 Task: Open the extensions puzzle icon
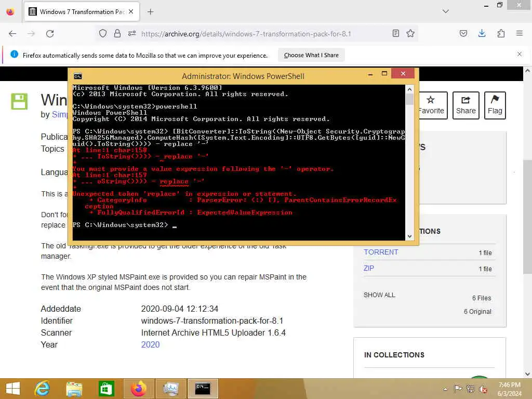coord(501,33)
